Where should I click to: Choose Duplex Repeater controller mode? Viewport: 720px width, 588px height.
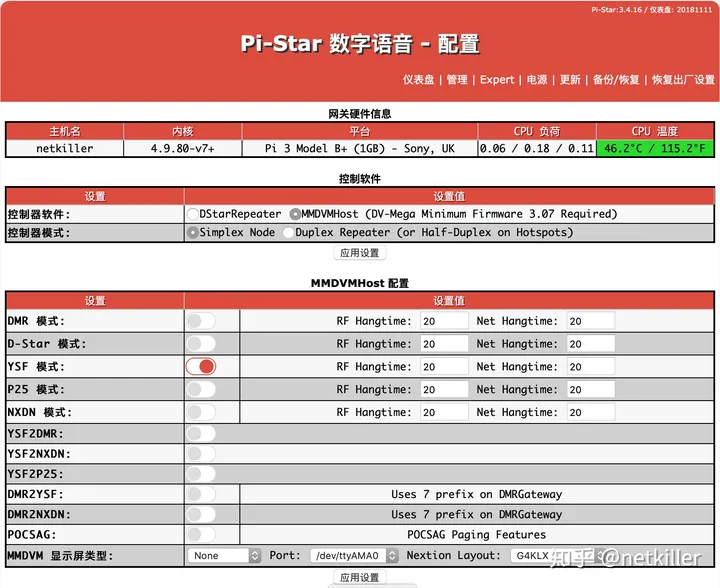pyautogui.click(x=288, y=232)
